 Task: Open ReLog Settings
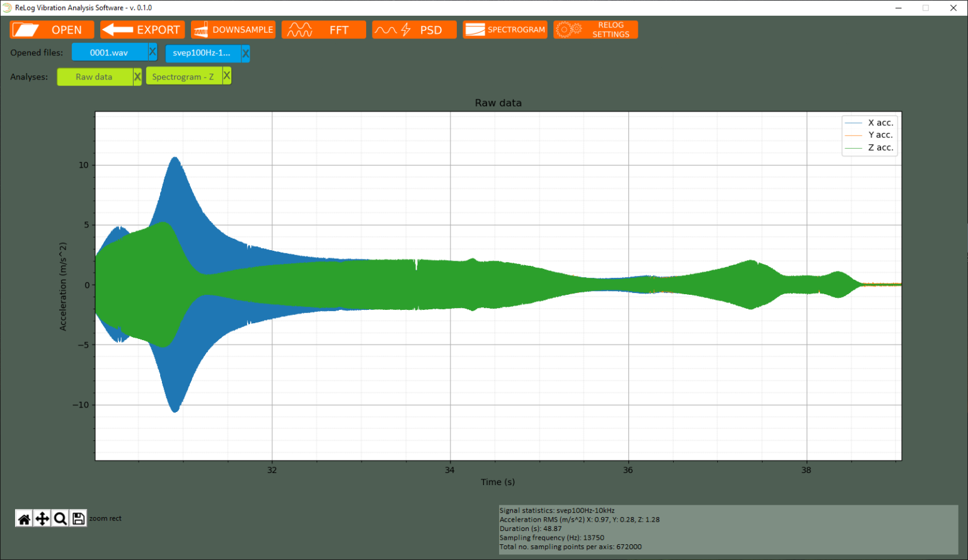pos(595,29)
